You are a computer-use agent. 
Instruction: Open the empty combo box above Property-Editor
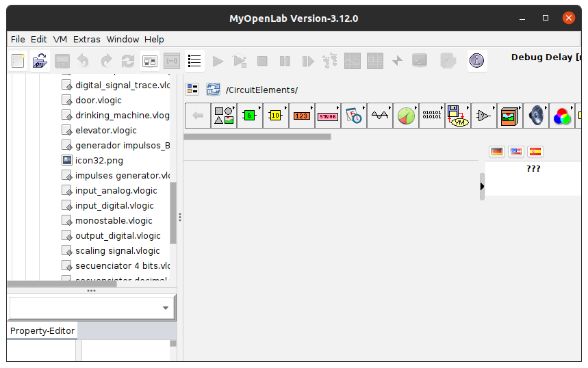(92, 308)
